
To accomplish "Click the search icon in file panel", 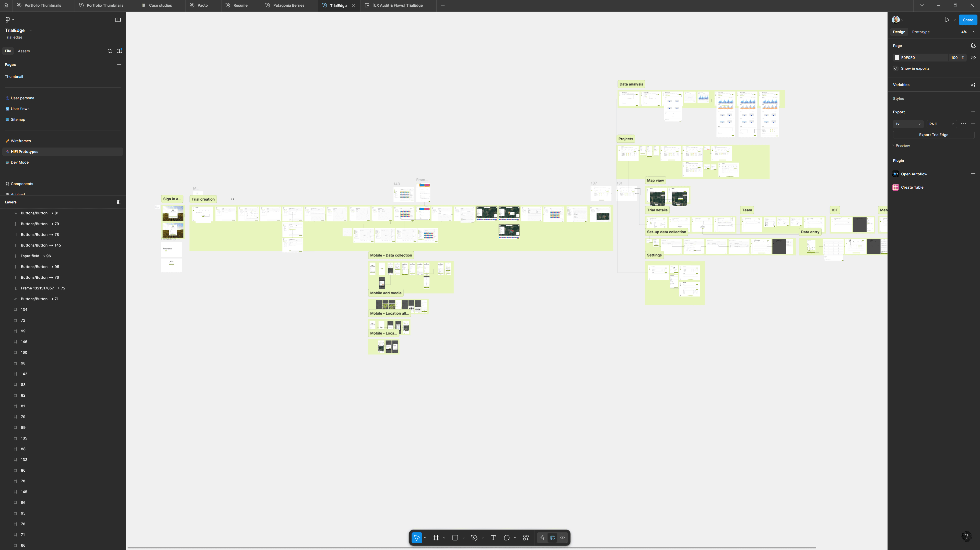I will point(110,51).
